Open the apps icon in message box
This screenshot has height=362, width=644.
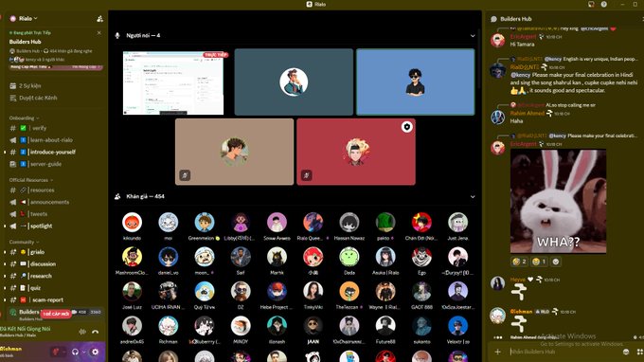(639, 352)
